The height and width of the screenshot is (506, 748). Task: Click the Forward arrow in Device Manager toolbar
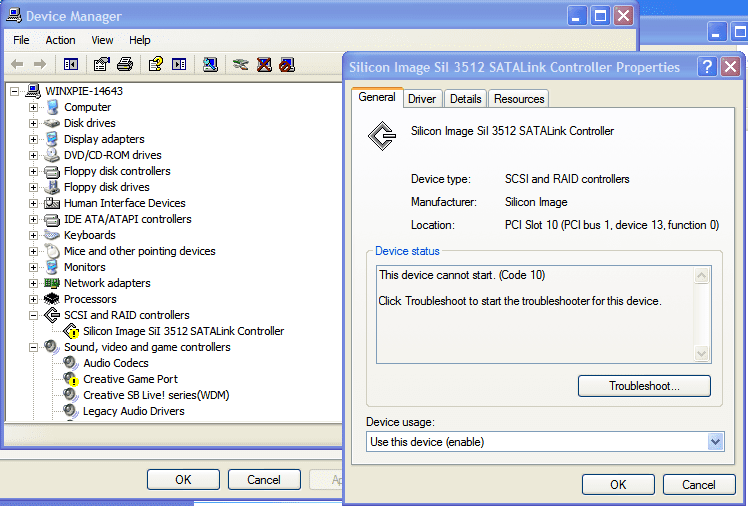point(40,64)
